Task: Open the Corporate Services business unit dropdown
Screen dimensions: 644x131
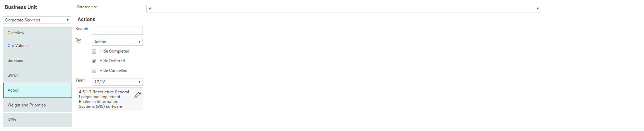Action: [x=37, y=20]
